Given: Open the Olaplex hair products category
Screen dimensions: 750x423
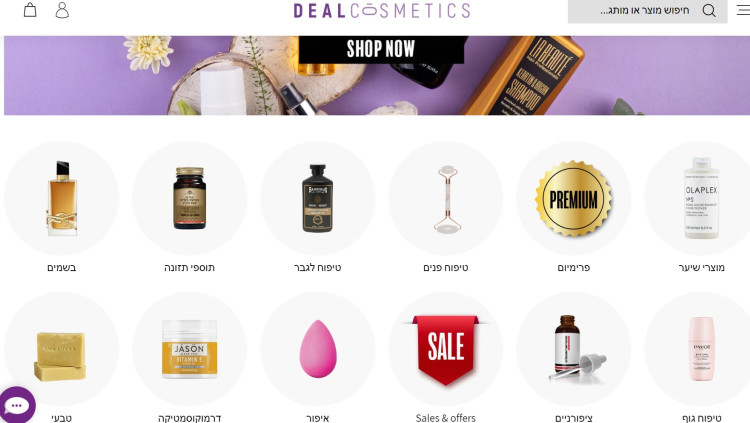Looking at the screenshot, I should pos(701,198).
